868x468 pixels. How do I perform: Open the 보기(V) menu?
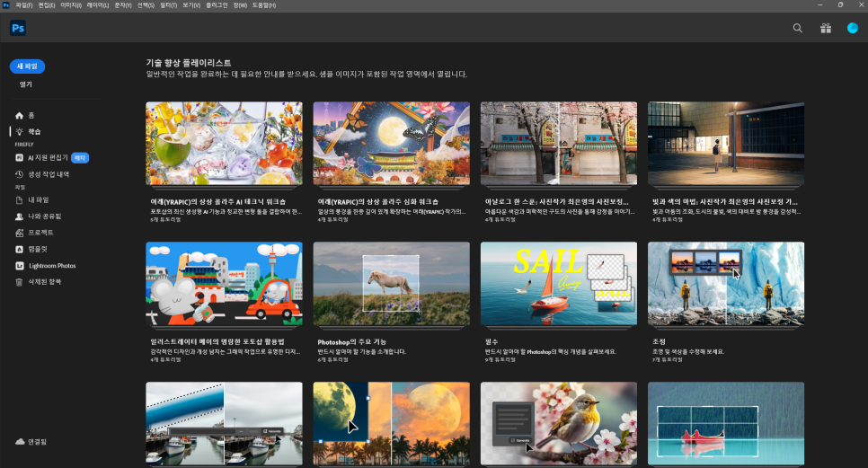191,5
